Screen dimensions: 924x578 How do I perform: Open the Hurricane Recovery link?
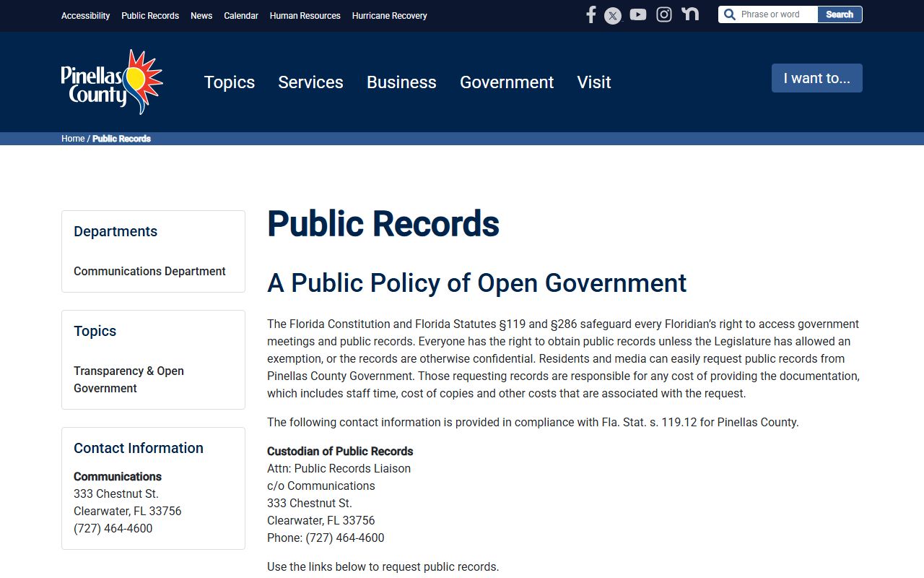point(390,16)
